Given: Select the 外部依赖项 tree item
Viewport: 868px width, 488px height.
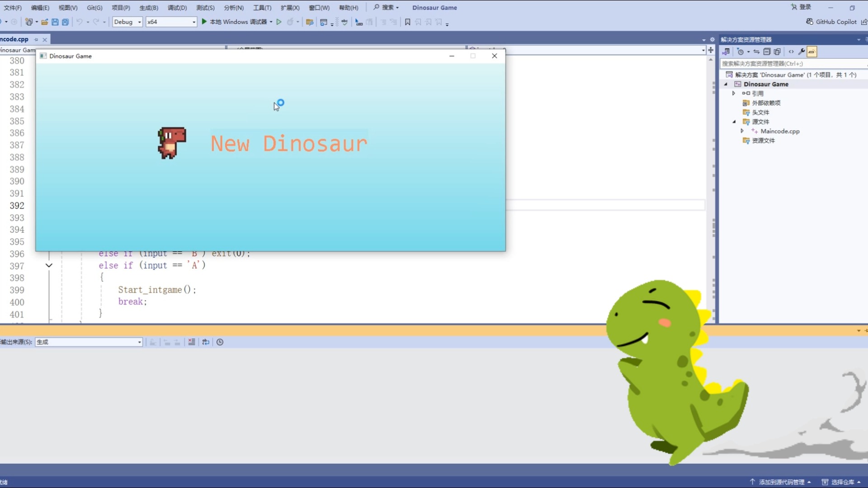Looking at the screenshot, I should pos(762,103).
